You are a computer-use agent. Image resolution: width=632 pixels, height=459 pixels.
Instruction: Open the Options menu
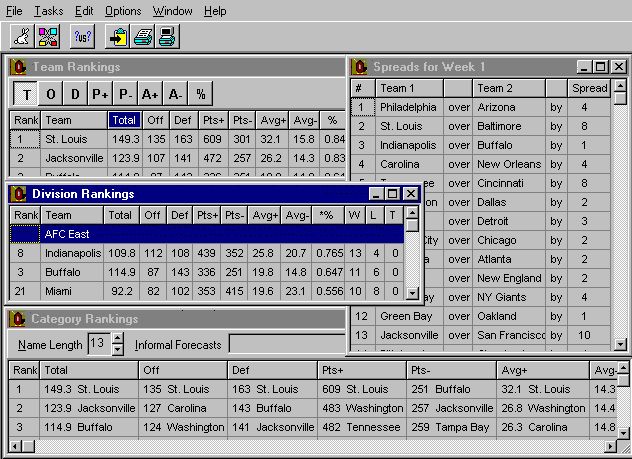[123, 11]
